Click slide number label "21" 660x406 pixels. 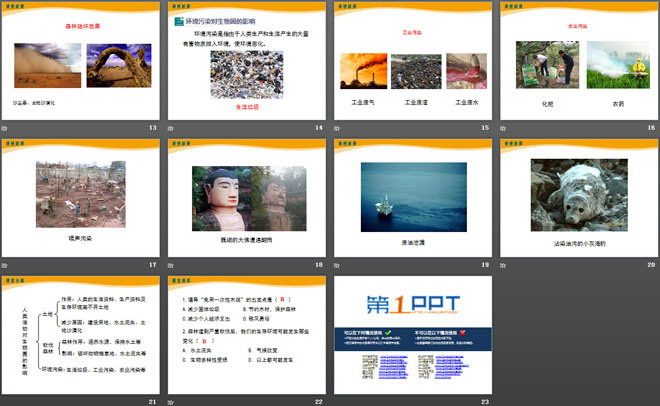(153, 402)
